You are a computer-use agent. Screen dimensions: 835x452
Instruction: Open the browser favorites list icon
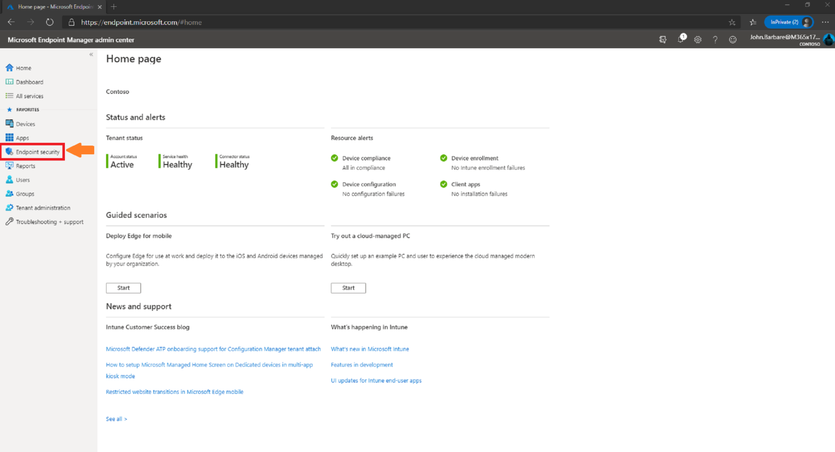[752, 22]
